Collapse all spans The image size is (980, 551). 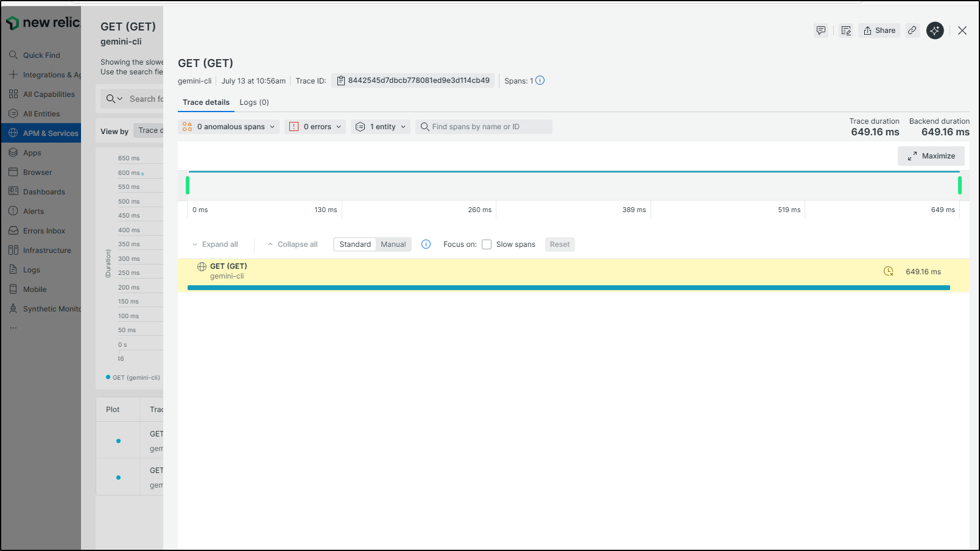point(292,244)
